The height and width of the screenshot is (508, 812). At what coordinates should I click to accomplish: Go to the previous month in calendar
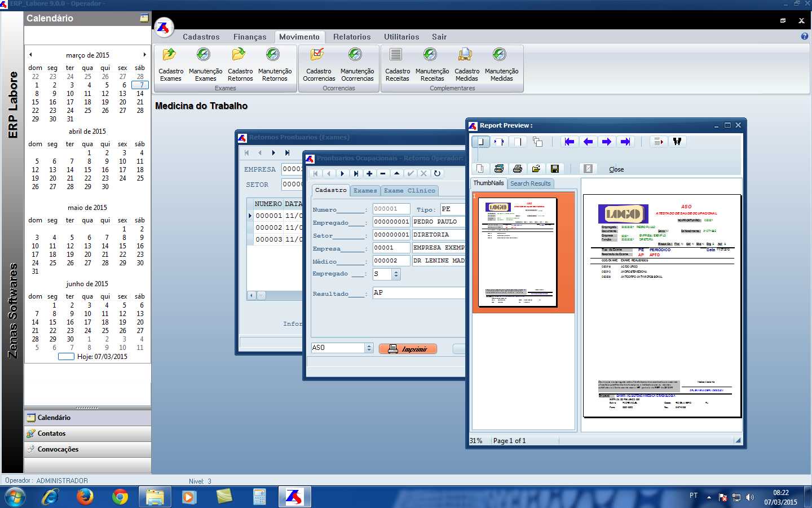pos(30,55)
